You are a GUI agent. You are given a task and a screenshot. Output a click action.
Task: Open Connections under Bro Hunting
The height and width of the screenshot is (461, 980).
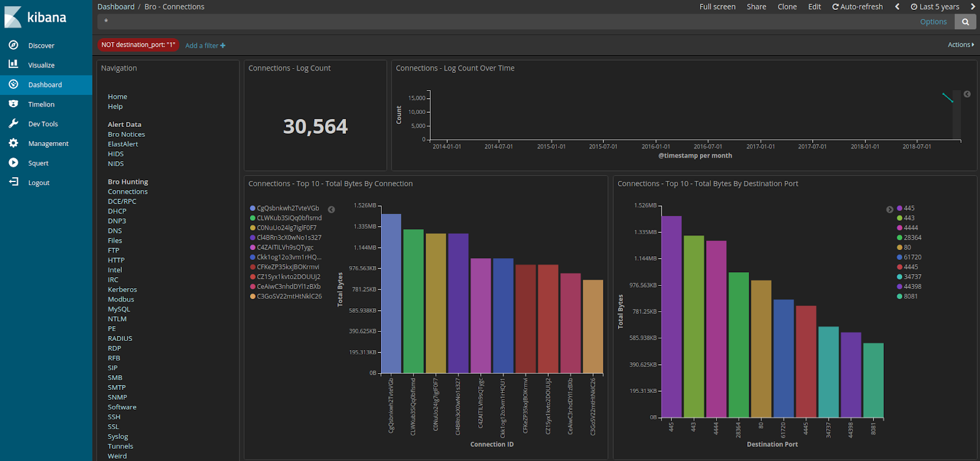click(127, 191)
